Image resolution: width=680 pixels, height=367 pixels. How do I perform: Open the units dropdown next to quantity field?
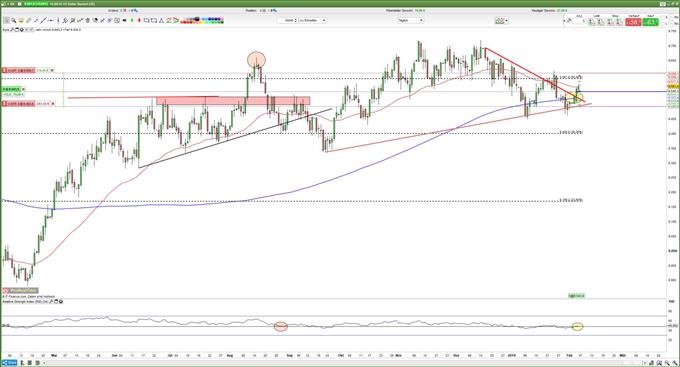coord(312,20)
